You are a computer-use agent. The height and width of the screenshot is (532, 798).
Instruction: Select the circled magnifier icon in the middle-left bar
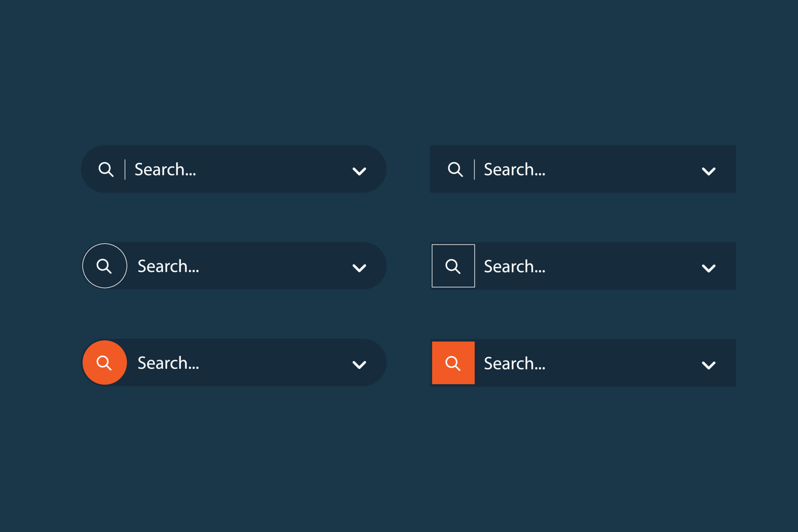click(x=104, y=266)
